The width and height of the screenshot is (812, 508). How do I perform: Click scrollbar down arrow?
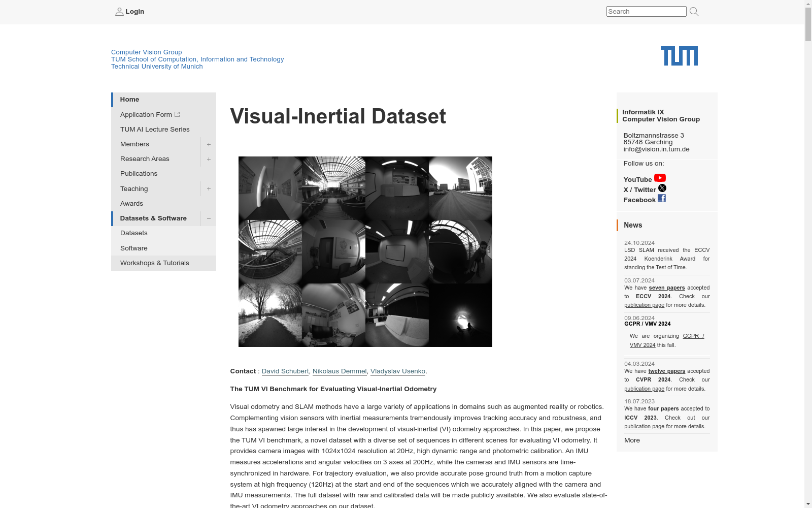(x=808, y=504)
